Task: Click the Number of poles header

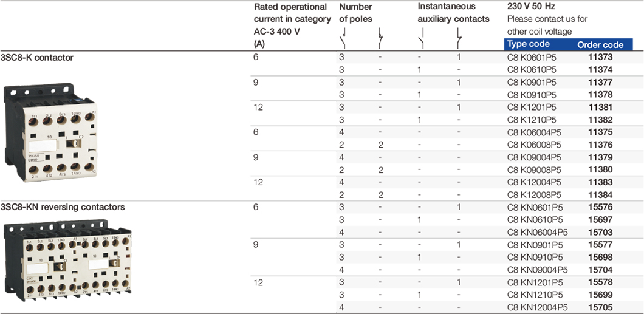Action: click(356, 13)
